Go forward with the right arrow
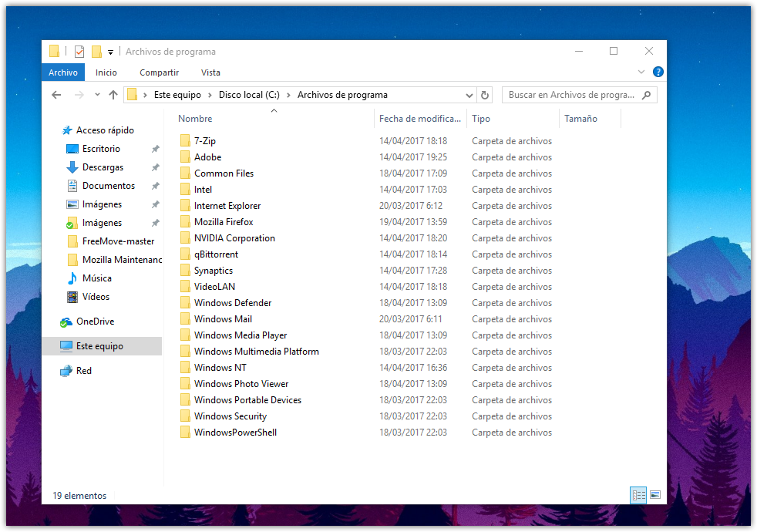 click(79, 95)
